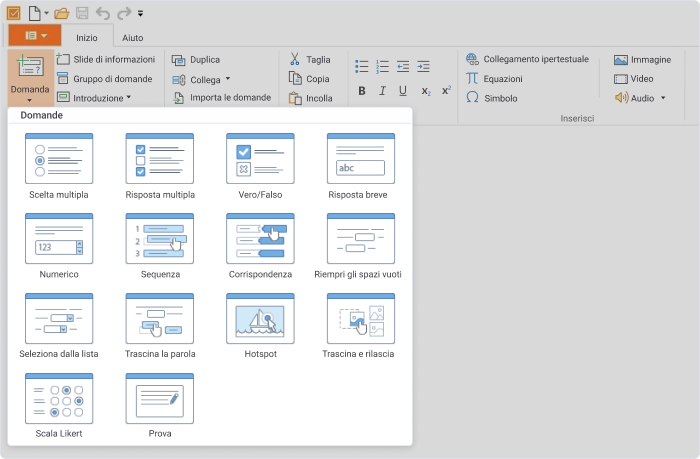The image size is (700, 459).
Task: Open the Introduzione dropdown
Action: pyautogui.click(x=94, y=98)
